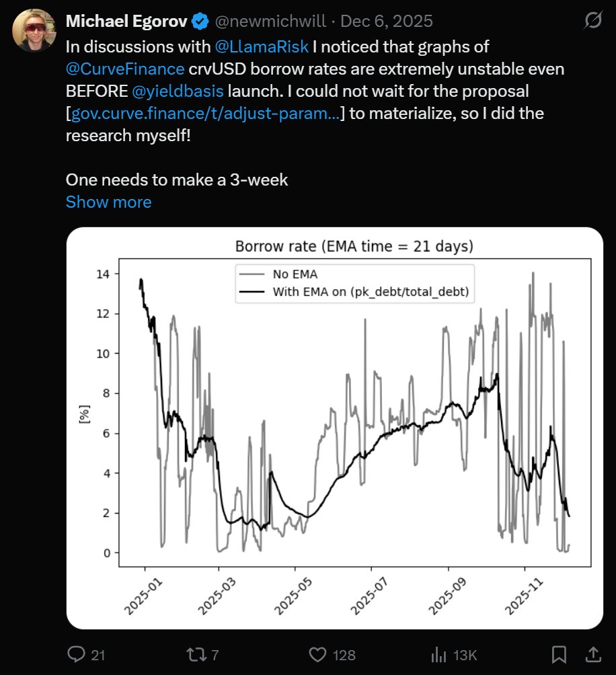
Task: Open view analytics bar chart icon
Action: 439,653
